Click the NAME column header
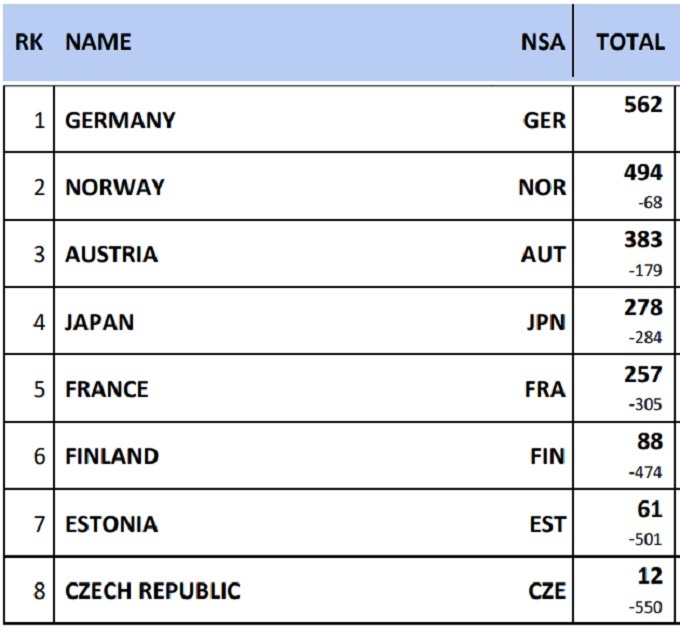 click(x=98, y=42)
